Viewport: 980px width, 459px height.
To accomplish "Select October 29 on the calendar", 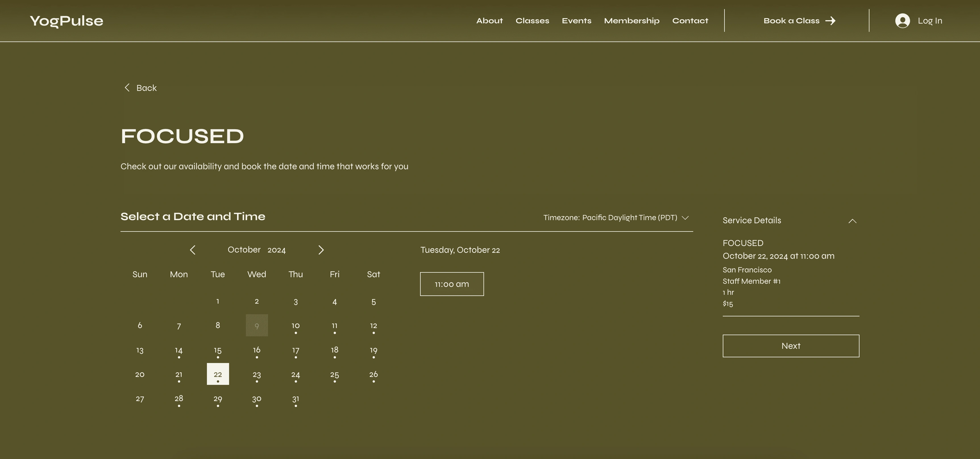I will pos(218,399).
